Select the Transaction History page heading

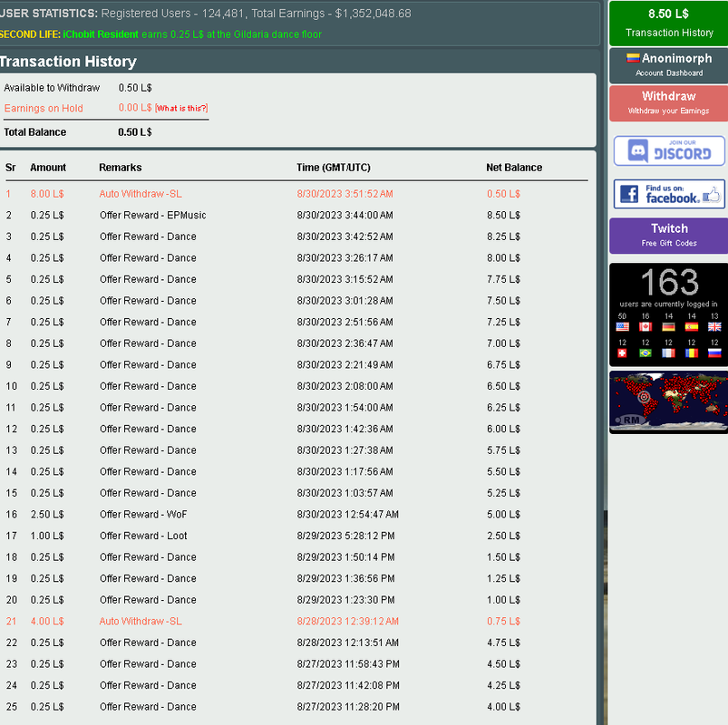click(68, 62)
